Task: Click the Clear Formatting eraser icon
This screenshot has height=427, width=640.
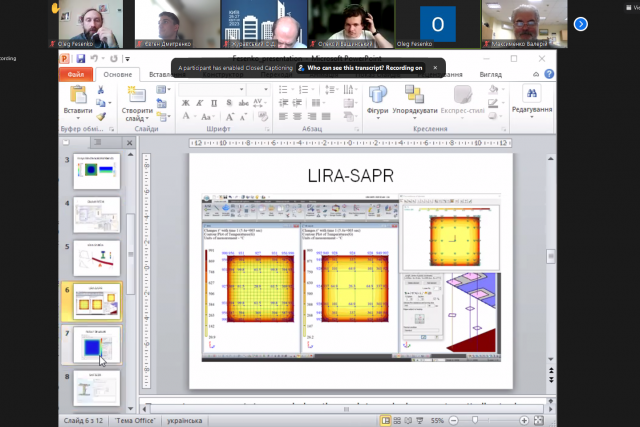Action: [263, 117]
